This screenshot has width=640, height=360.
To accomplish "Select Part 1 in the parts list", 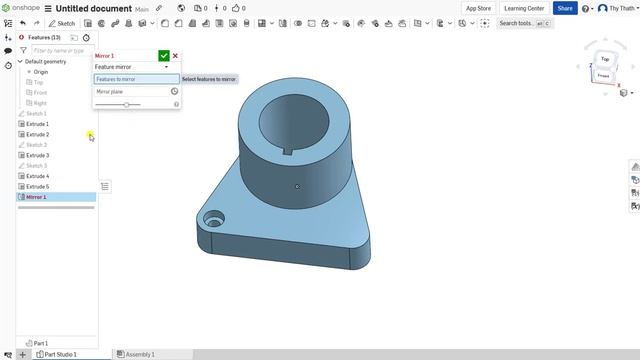I will click(x=40, y=344).
